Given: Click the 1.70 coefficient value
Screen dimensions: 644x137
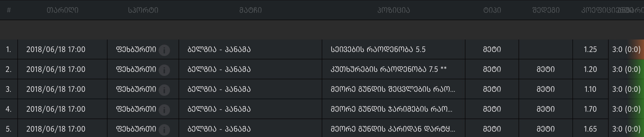Looking at the screenshot, I should [x=590, y=109].
